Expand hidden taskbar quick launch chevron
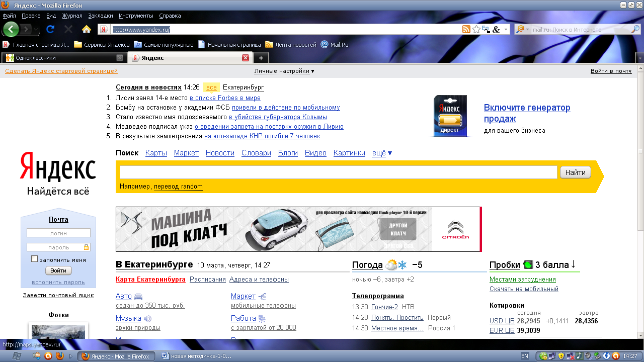This screenshot has width=644, height=362. tap(70, 356)
